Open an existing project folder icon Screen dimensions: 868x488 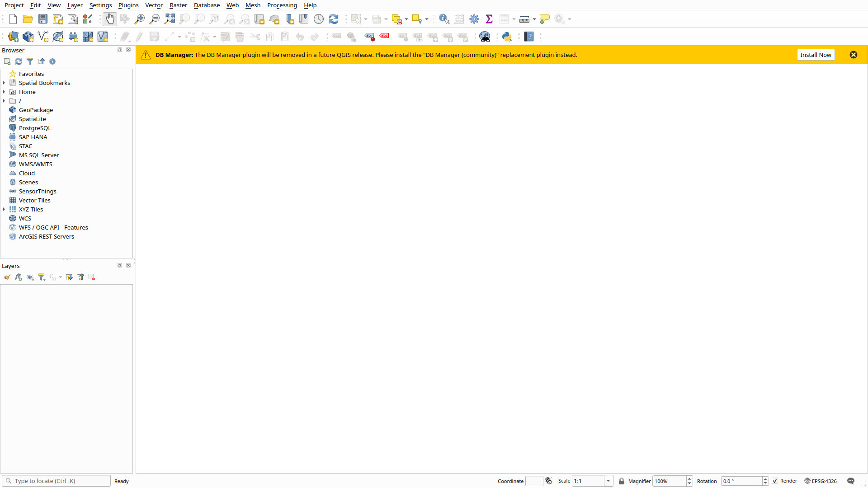click(28, 19)
